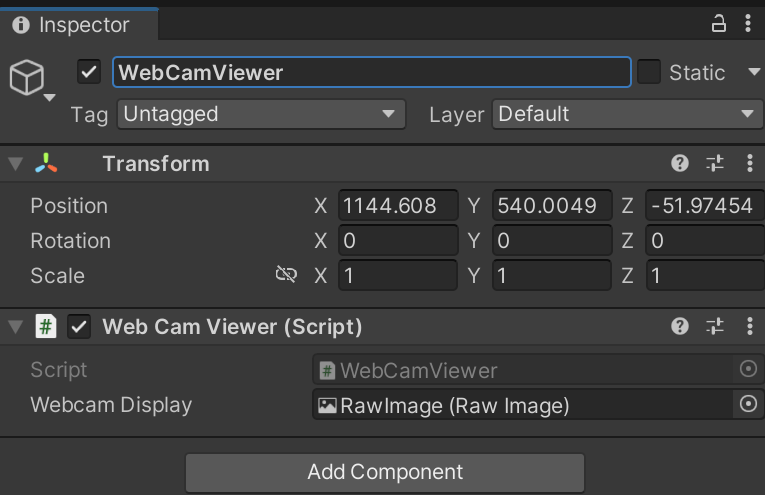Toggle the Static checkbox
765x495 pixels.
click(649, 72)
